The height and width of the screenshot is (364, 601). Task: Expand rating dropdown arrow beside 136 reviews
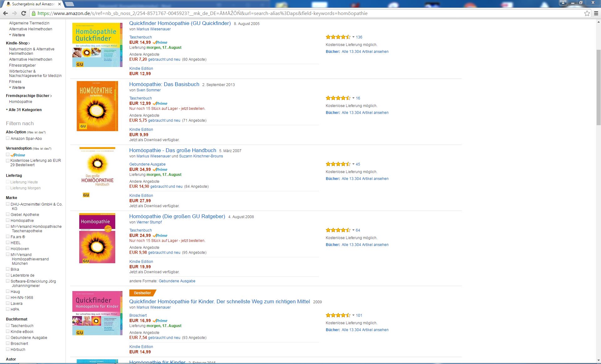(x=353, y=37)
